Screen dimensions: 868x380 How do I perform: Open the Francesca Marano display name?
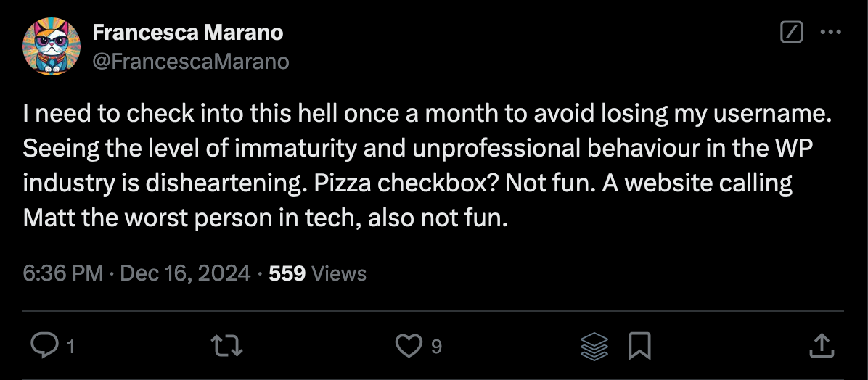coord(188,33)
